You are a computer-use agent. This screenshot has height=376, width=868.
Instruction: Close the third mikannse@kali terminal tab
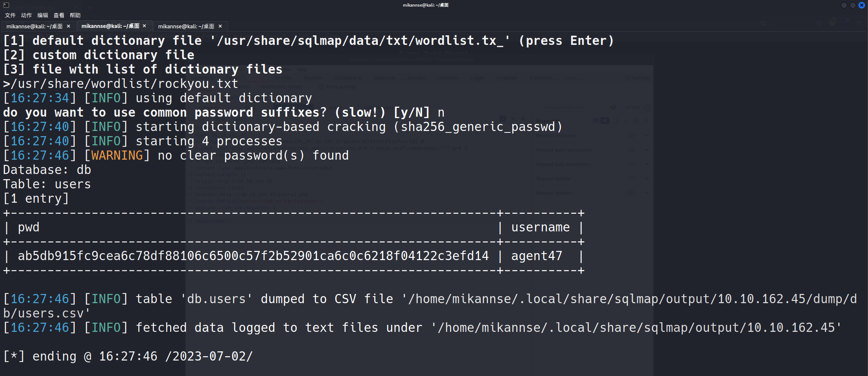click(220, 26)
